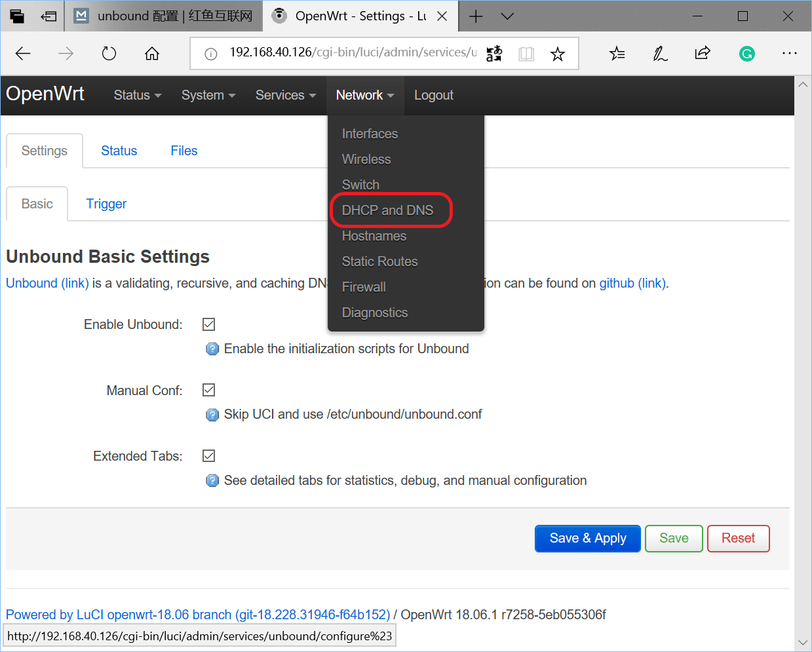
Task: Expand the Status dropdown menu
Action: click(x=137, y=95)
